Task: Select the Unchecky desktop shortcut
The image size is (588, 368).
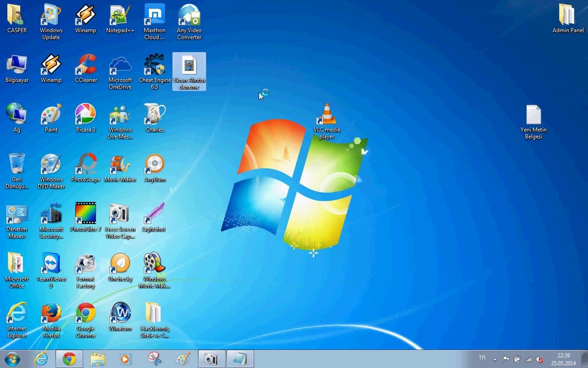Action: [120, 267]
